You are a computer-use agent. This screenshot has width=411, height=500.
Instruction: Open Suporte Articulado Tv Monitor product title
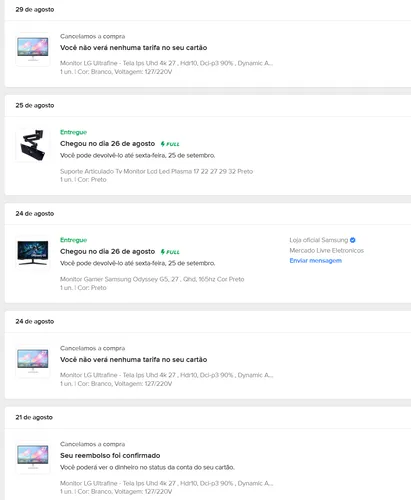coord(156,171)
